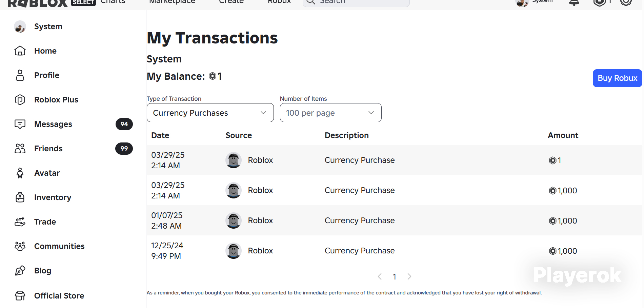Click the Roblox Select logo

click(x=51, y=3)
